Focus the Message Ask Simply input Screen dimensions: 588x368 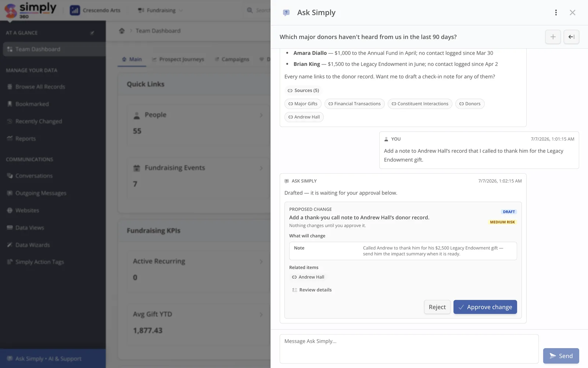[409, 349]
